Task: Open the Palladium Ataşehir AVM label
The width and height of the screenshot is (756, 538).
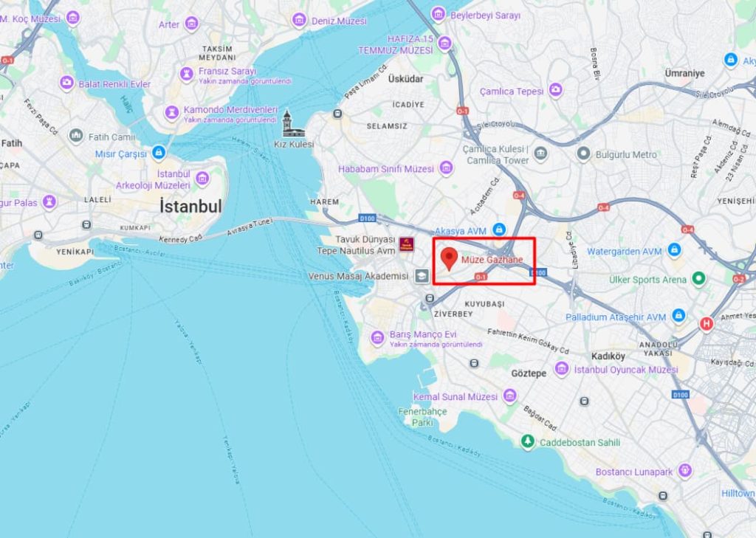Action: tap(616, 317)
